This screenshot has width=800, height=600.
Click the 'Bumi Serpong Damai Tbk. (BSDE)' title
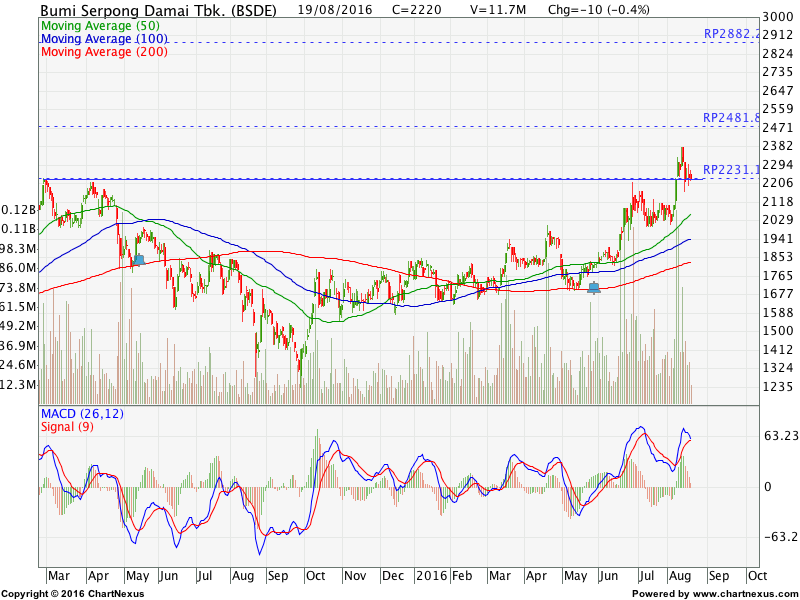click(x=158, y=10)
